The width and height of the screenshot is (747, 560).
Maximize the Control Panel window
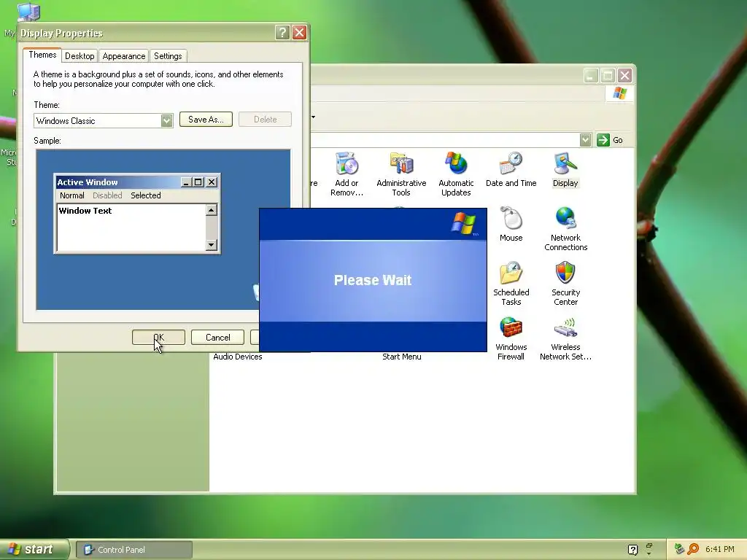click(x=608, y=75)
